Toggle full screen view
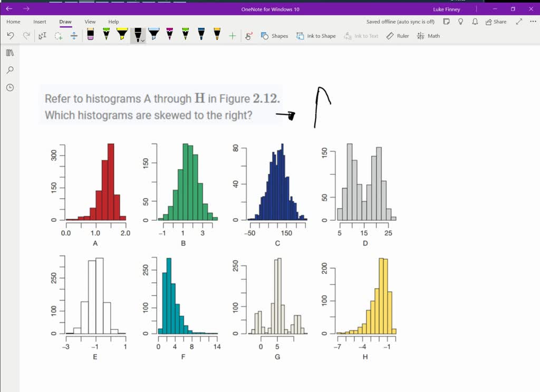The height and width of the screenshot is (392, 540). pos(519,22)
